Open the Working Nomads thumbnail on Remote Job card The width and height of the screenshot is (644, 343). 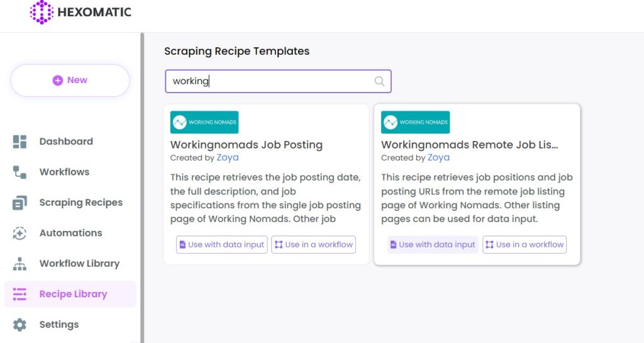415,123
